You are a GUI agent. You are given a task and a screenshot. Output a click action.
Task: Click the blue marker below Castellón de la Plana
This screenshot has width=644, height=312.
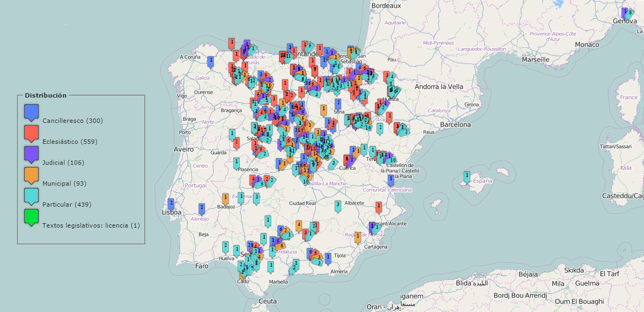pos(391,180)
